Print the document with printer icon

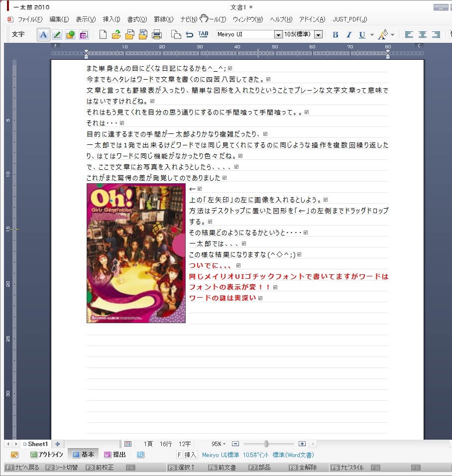tap(157, 35)
